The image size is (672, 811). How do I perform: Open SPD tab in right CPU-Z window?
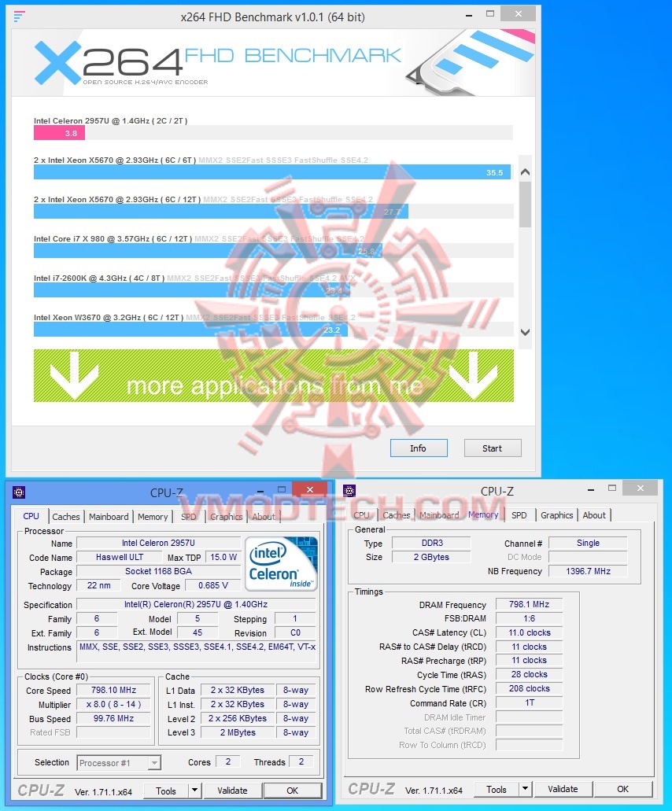(x=519, y=515)
